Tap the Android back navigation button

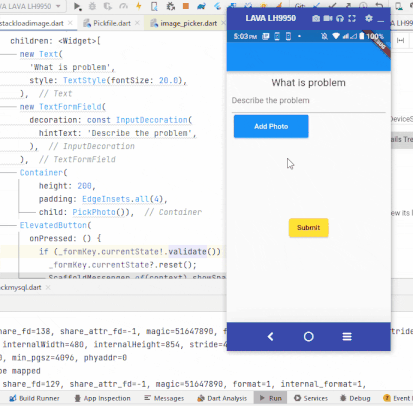coord(271,337)
